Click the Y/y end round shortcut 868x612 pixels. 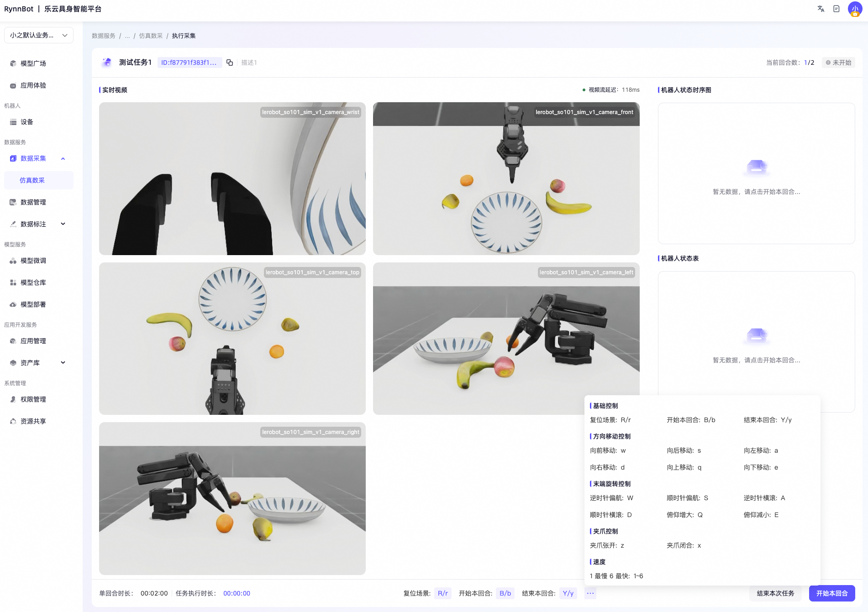coord(568,593)
